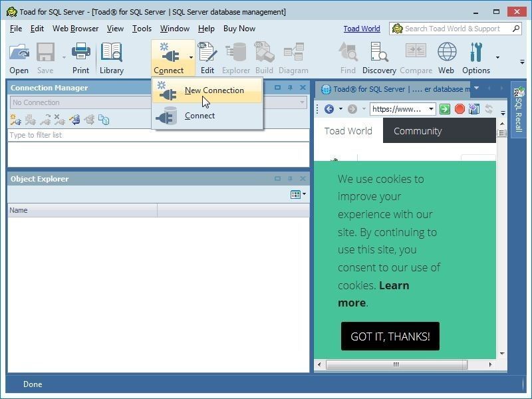Image resolution: width=532 pixels, height=399 pixels.
Task: Open the URL address dropdown
Action: tap(431, 109)
